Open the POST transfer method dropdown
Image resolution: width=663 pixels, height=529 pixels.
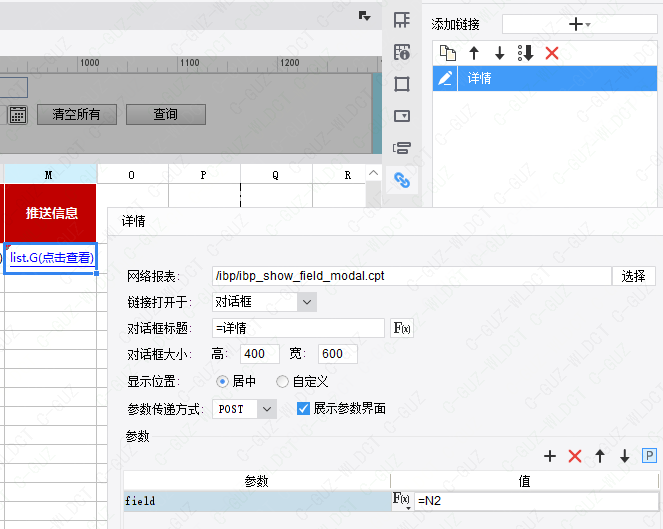(x=266, y=408)
